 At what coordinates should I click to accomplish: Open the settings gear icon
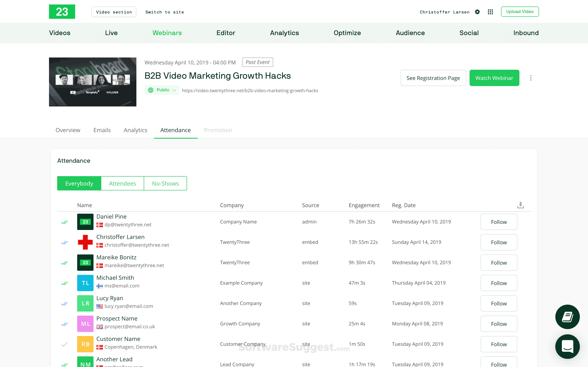tap(477, 12)
